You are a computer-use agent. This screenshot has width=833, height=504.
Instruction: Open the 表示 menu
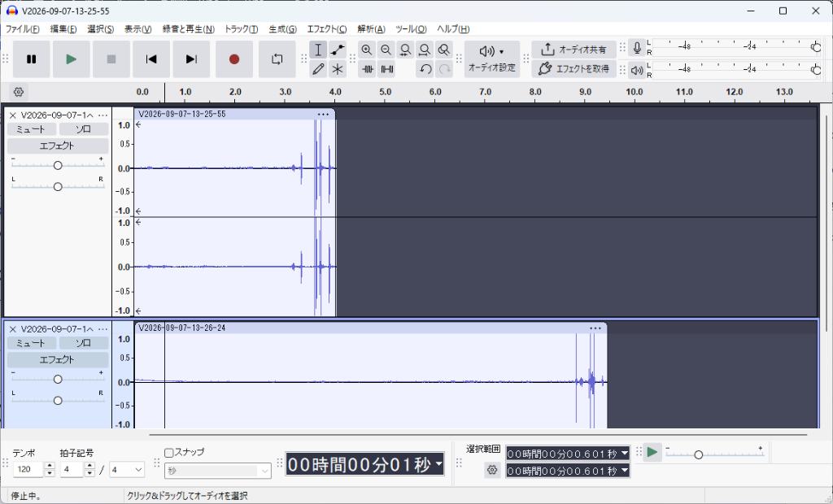pyautogui.click(x=137, y=28)
